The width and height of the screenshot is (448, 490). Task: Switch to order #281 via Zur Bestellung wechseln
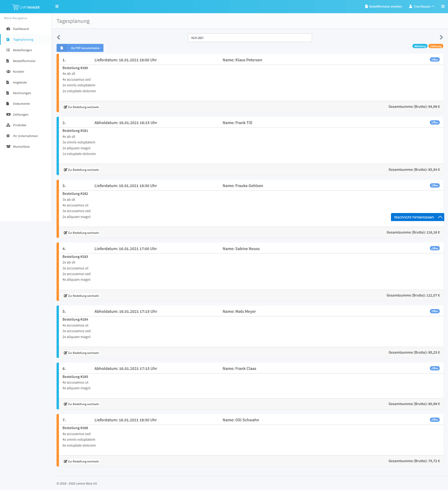point(81,170)
